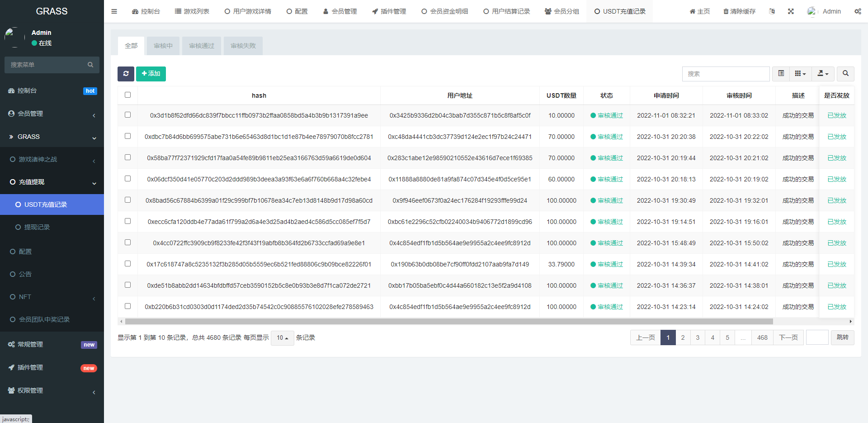Viewport: 868px width, 423px height.
Task: Open the rows-per-page dropdown showing 10
Action: coord(282,338)
